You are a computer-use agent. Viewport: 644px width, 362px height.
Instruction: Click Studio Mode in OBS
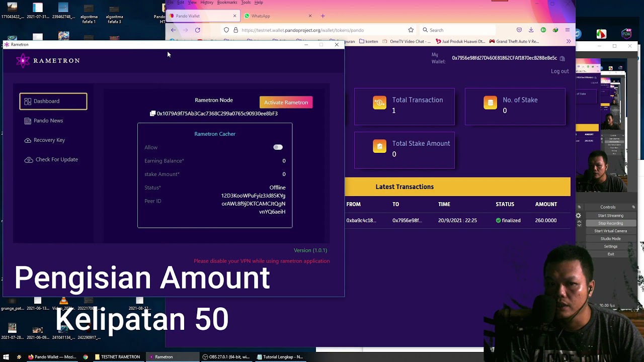(x=610, y=239)
